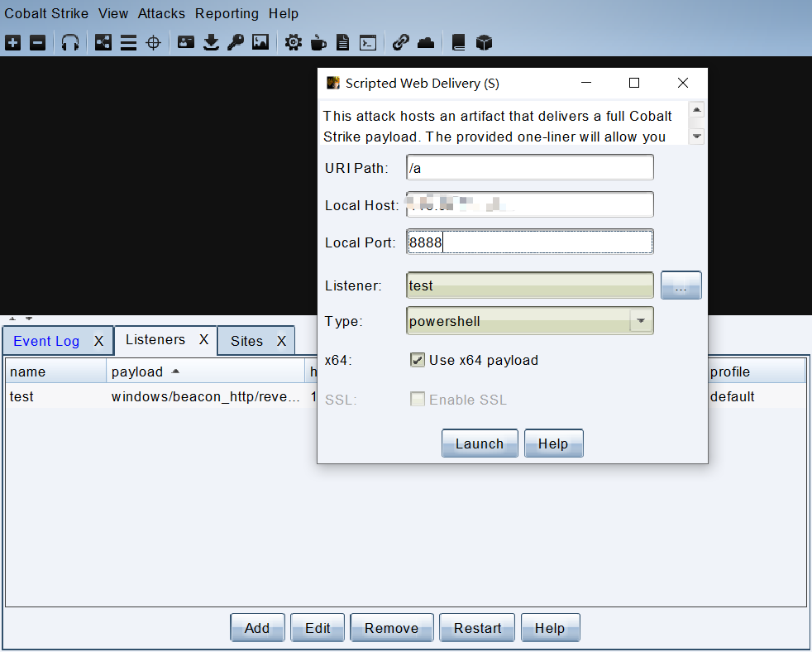Focus the URI Path field
The image size is (812, 652).
click(x=530, y=167)
